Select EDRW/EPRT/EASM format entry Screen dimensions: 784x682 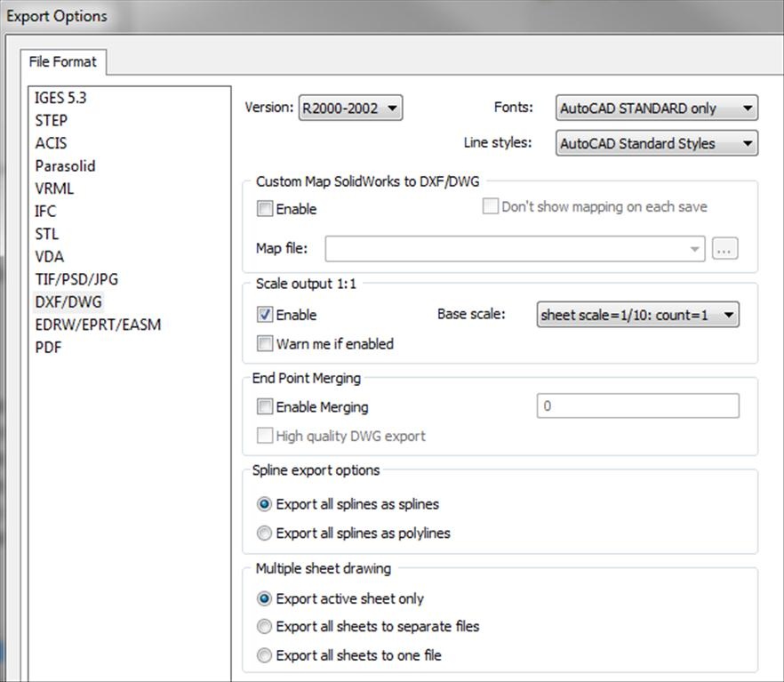pyautogui.click(x=98, y=325)
